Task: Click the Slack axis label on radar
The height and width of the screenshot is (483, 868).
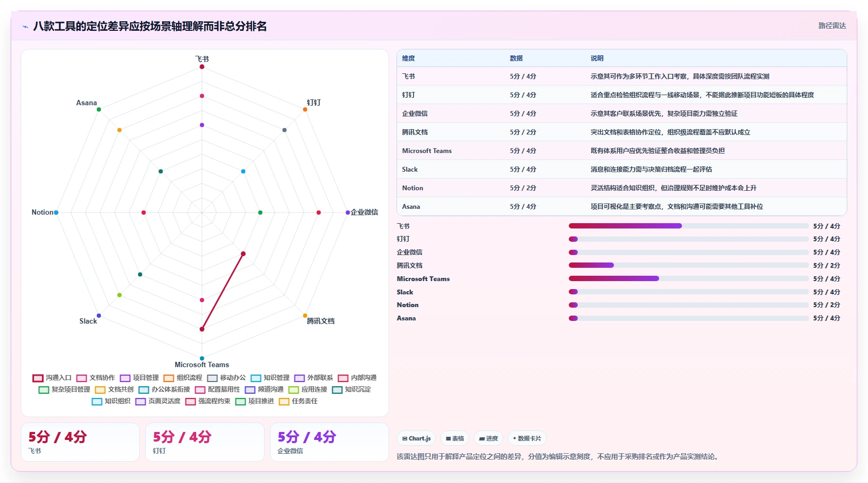Action: [88, 321]
